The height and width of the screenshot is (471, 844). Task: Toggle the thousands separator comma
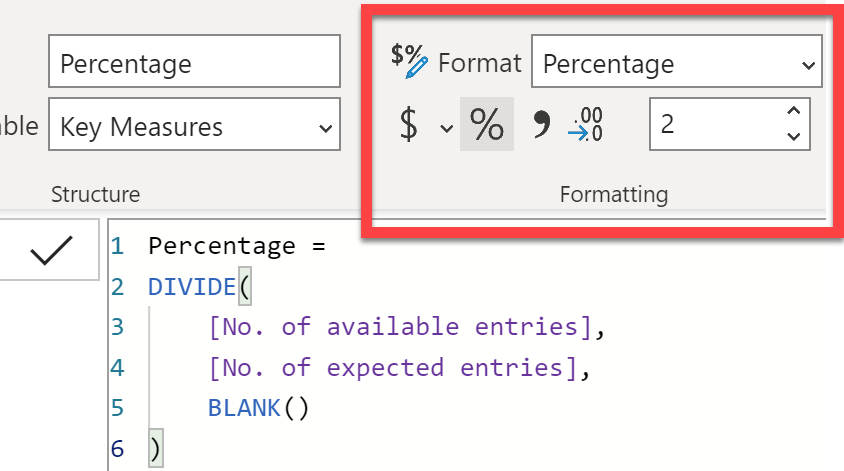[x=541, y=124]
